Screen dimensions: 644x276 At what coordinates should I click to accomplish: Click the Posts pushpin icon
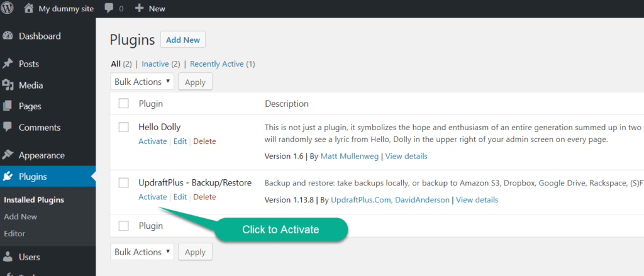[x=8, y=64]
